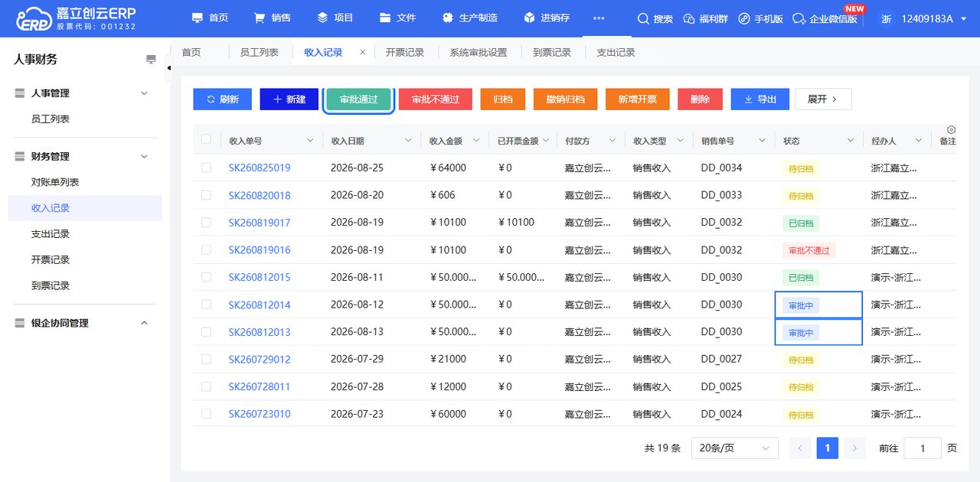Image resolution: width=980 pixels, height=482 pixels.
Task: Switch to the 员工列表 tab
Action: tap(260, 52)
